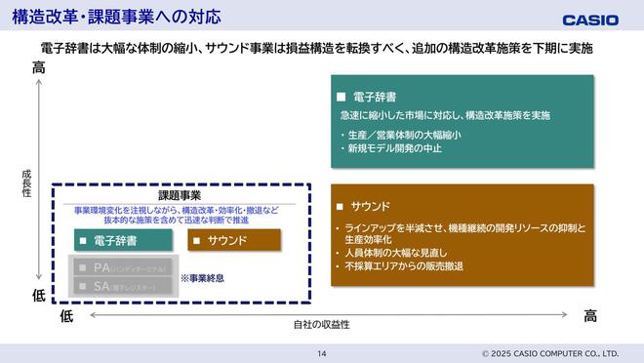Click the bullet 新規モデル開発の中止
This screenshot has height=363, width=644.
pyautogui.click(x=395, y=148)
